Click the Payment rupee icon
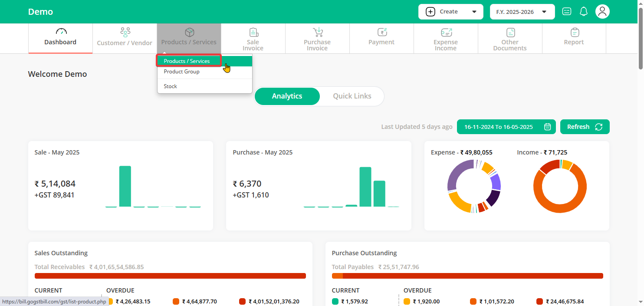 point(382,32)
